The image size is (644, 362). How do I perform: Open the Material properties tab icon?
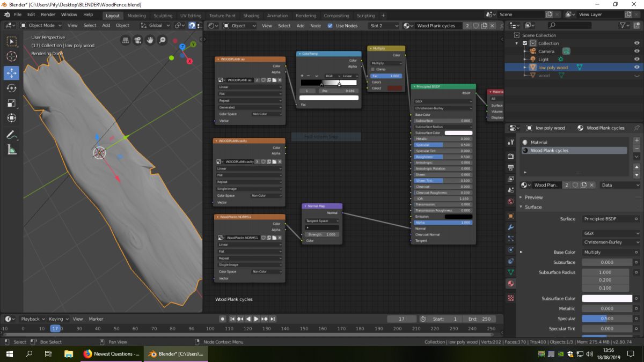510,283
